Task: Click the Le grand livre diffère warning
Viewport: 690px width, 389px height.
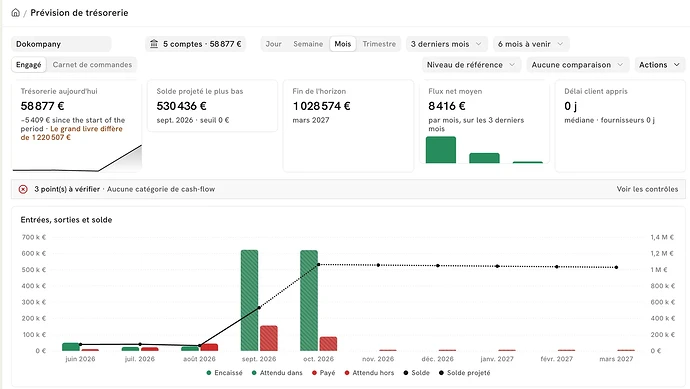Action: tap(72, 133)
